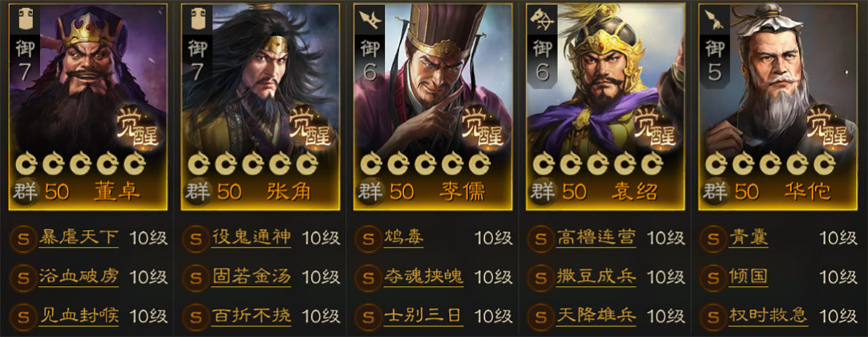
Task: Click the troop type icon on 李儒 card
Action: [x=370, y=19]
